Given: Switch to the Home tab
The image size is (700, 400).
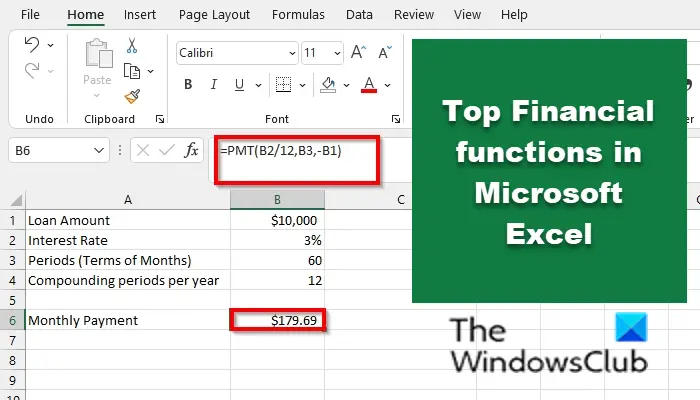Looking at the screenshot, I should click(x=86, y=15).
